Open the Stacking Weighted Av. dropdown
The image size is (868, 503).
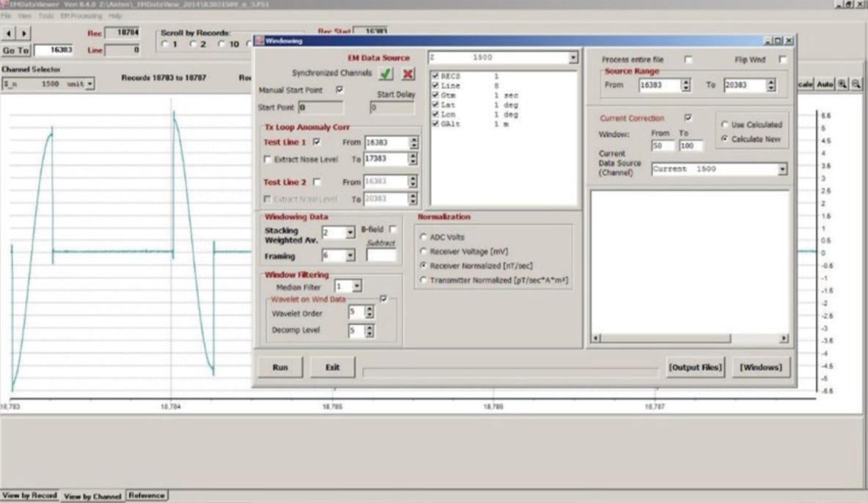coord(350,232)
